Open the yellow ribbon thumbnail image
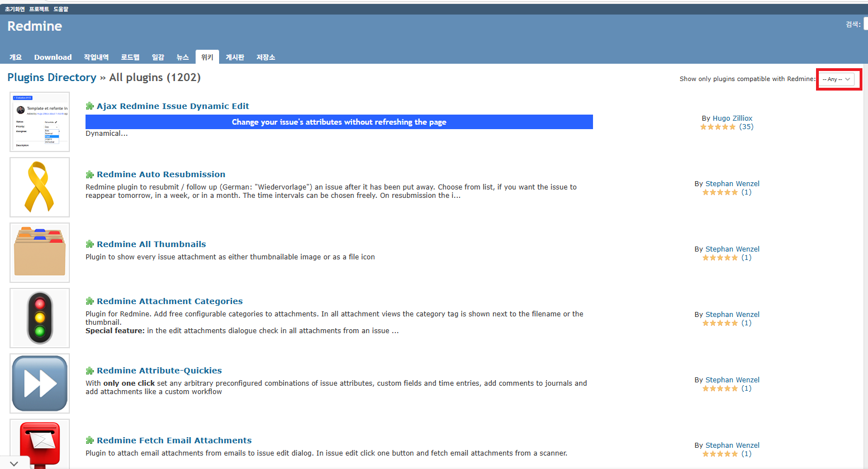Image resolution: width=868 pixels, height=469 pixels. coord(40,187)
